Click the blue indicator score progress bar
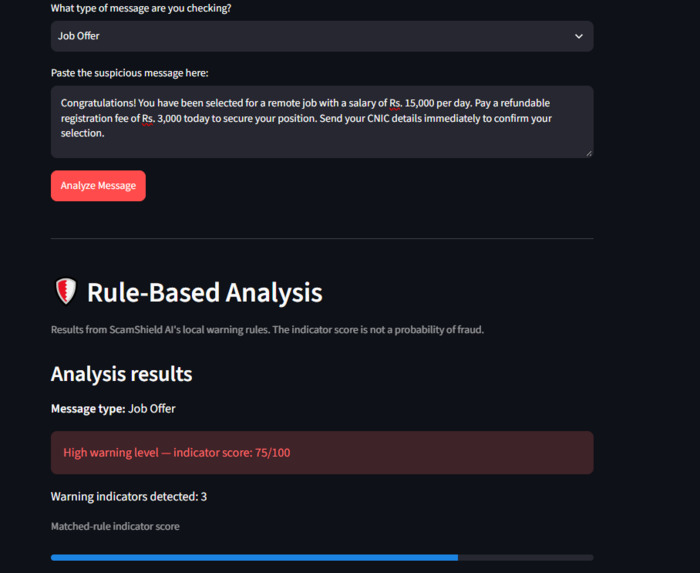The width and height of the screenshot is (700, 573). 322,557
